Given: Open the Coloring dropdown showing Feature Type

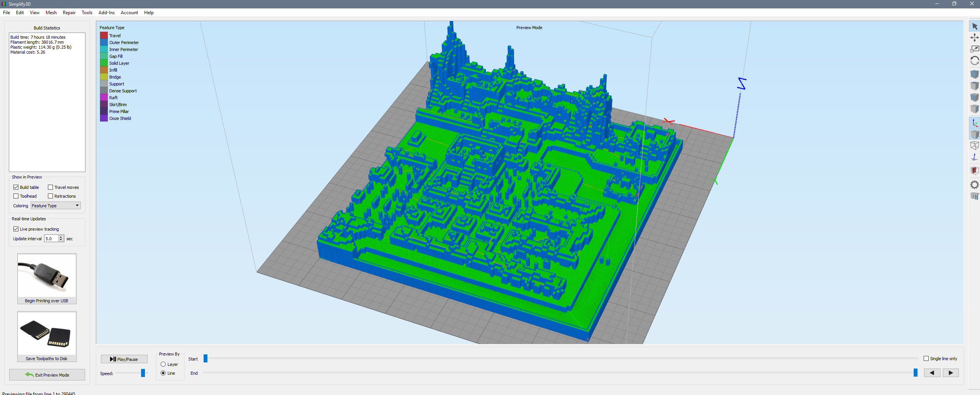Looking at the screenshot, I should coord(56,206).
